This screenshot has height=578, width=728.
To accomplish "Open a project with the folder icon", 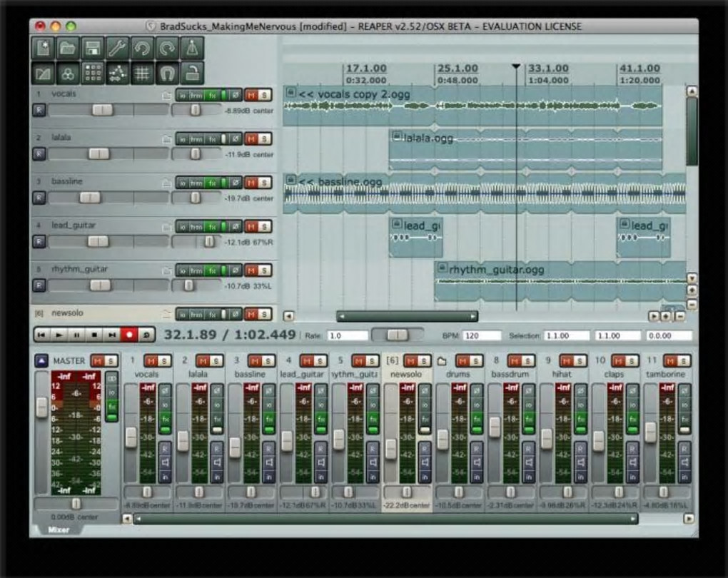I will (68, 49).
